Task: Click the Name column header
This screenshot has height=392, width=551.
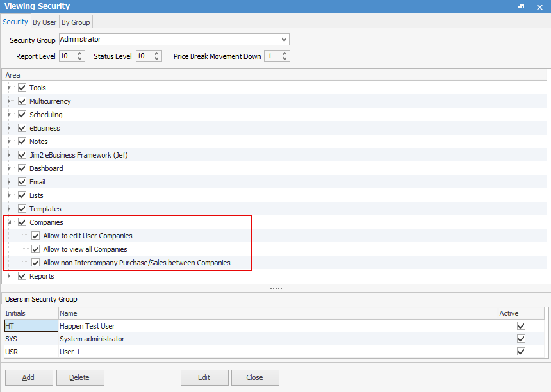Action: (x=278, y=313)
